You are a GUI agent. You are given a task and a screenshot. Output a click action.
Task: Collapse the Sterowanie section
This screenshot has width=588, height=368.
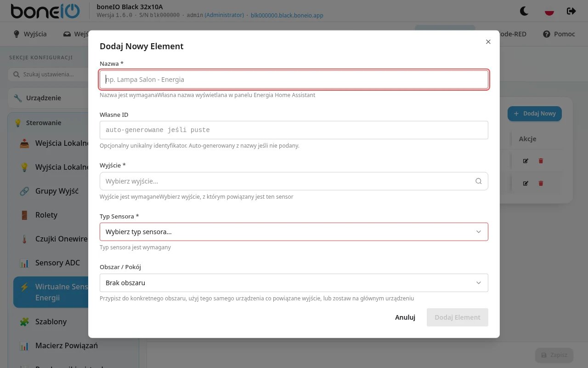pos(48,123)
